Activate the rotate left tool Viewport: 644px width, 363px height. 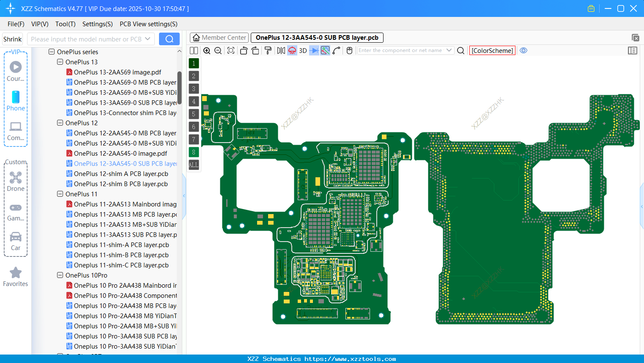(x=244, y=50)
